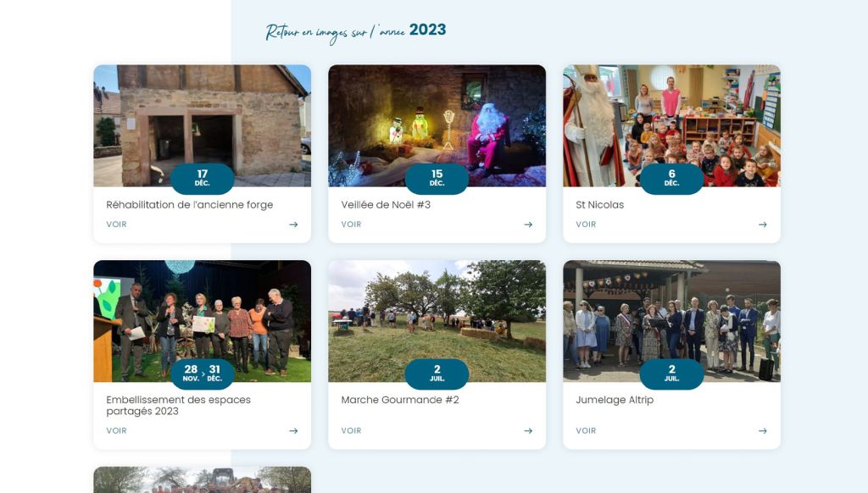
Task: Open the Marche Gourmande field photo
Action: [x=437, y=321]
